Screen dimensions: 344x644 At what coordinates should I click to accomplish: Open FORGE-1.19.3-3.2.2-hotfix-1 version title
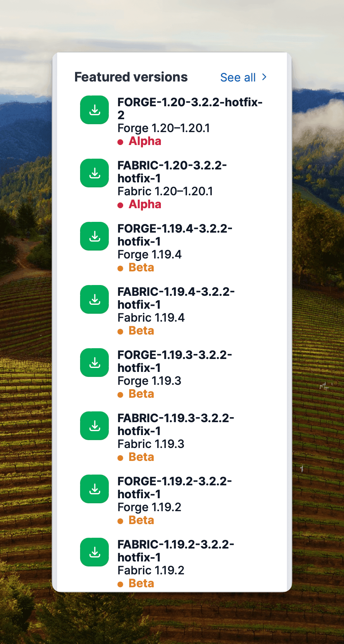pyautogui.click(x=175, y=361)
